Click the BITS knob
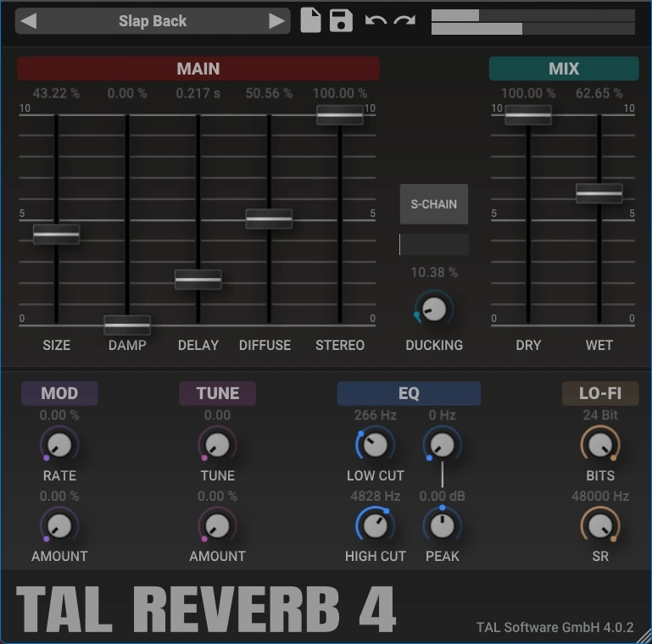Viewport: 652px width, 644px height. (x=600, y=445)
